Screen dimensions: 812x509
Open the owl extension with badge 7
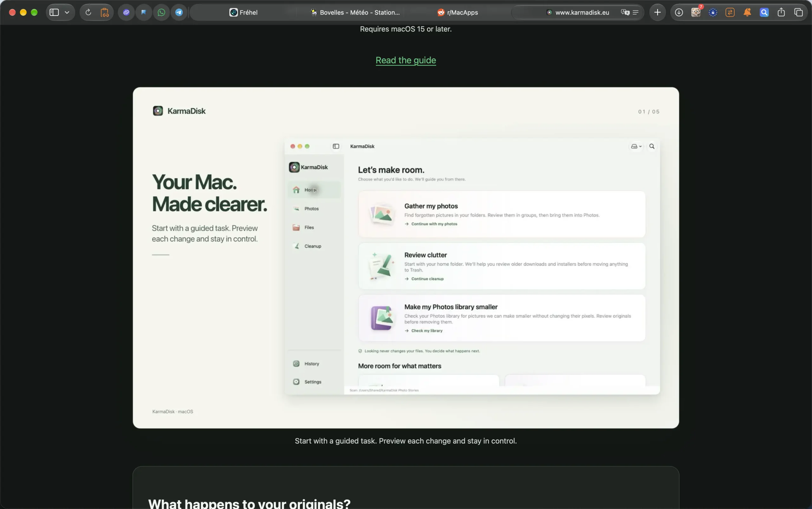(696, 12)
